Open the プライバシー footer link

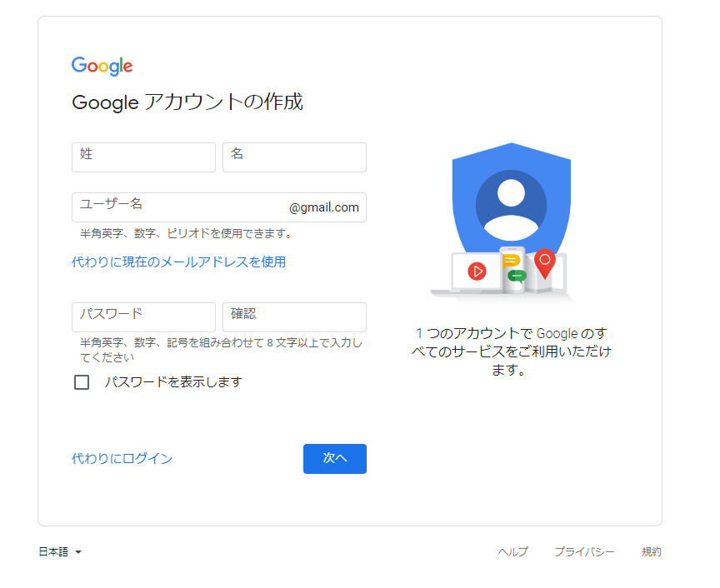[584, 551]
